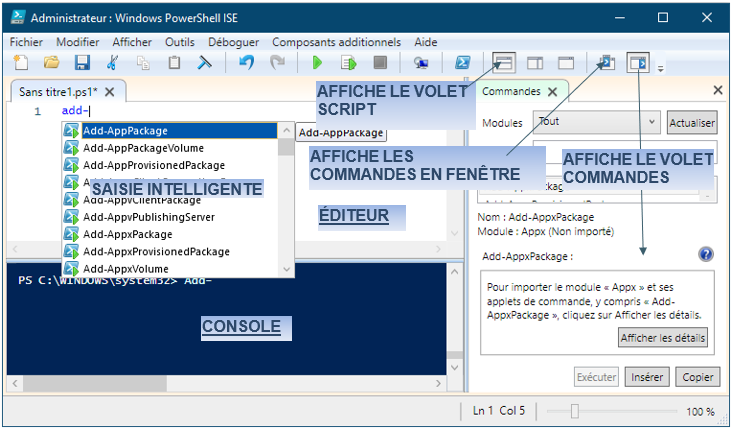Stop the operation with the square stop icon
This screenshot has height=429, width=735.
(380, 62)
